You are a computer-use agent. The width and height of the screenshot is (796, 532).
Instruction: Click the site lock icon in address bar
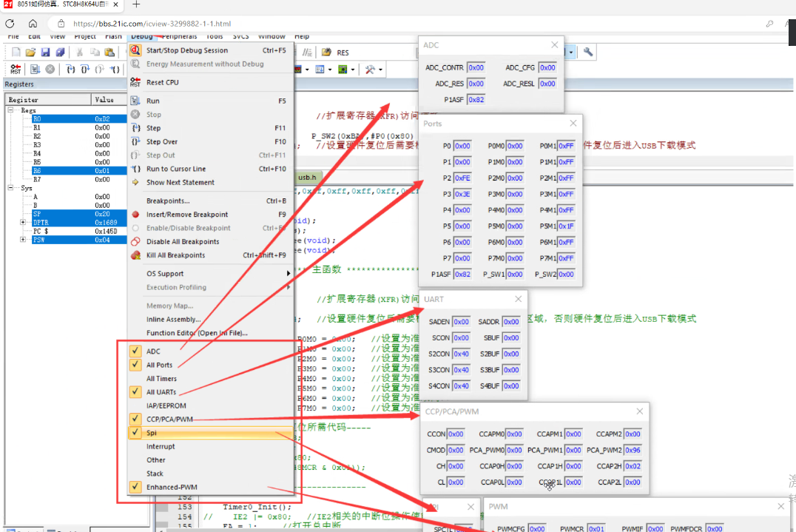pos(61,24)
